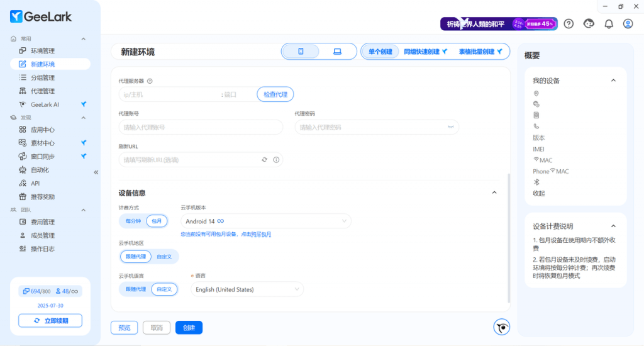Collapse the sidebar with double-arrow icon
This screenshot has width=644, height=346.
click(x=96, y=172)
